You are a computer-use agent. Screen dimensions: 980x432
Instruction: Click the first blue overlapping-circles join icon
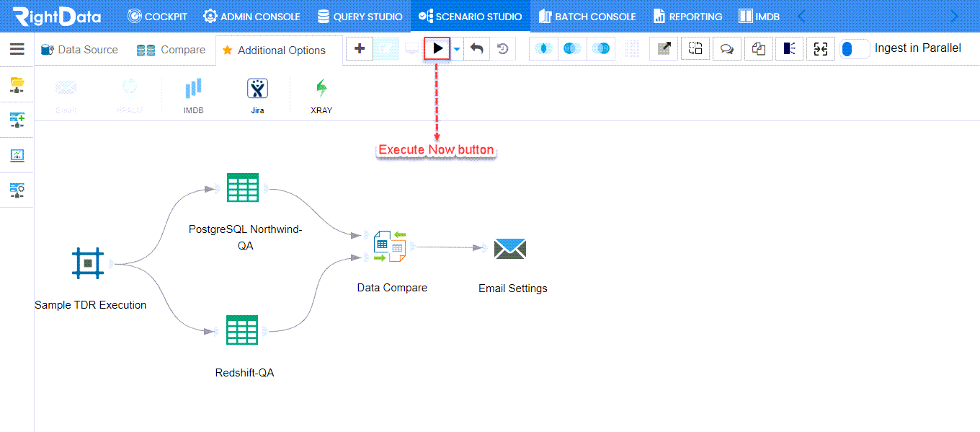[544, 48]
